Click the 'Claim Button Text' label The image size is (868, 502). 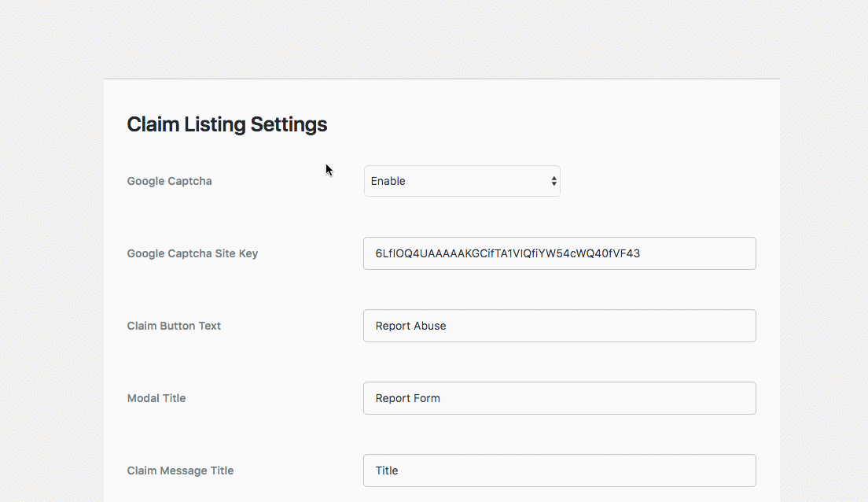(x=174, y=326)
